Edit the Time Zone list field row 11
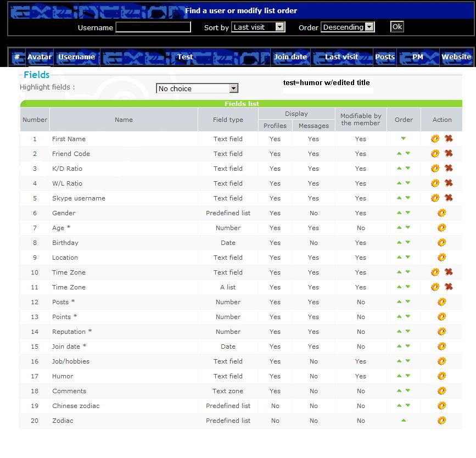476x458 pixels. click(x=435, y=287)
